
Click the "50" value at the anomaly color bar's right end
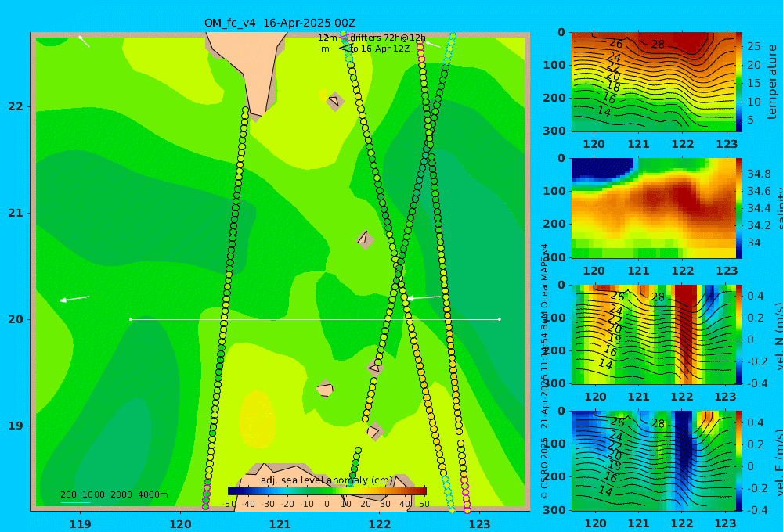(424, 504)
